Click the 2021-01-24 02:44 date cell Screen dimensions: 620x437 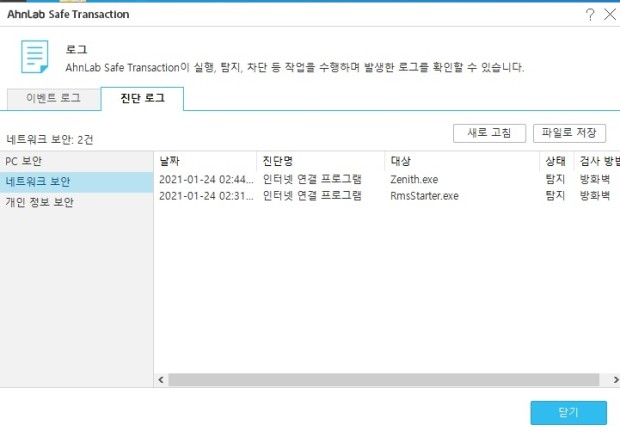click(x=206, y=180)
